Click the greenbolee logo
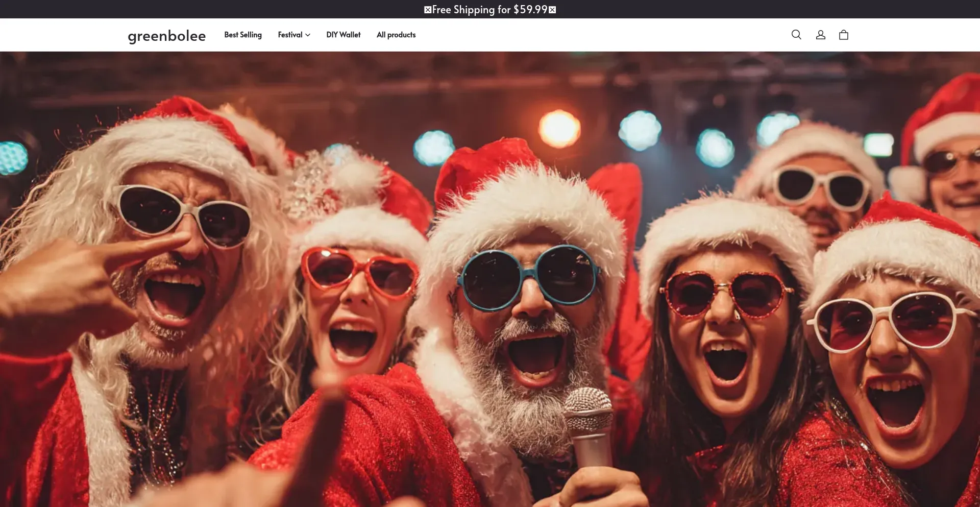This screenshot has height=507, width=980. click(x=166, y=36)
